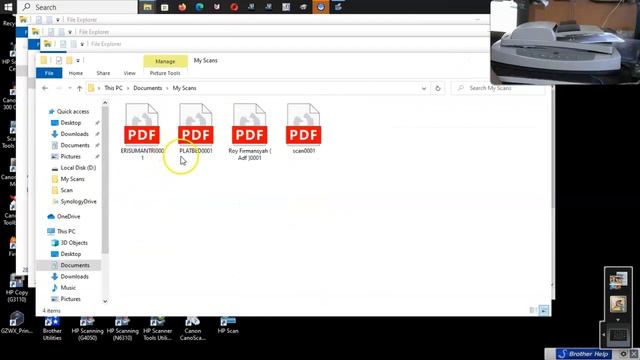This screenshot has width=640, height=360.
Task: Open HP Scanning (G4050) desktop shortcut
Action: click(87, 329)
